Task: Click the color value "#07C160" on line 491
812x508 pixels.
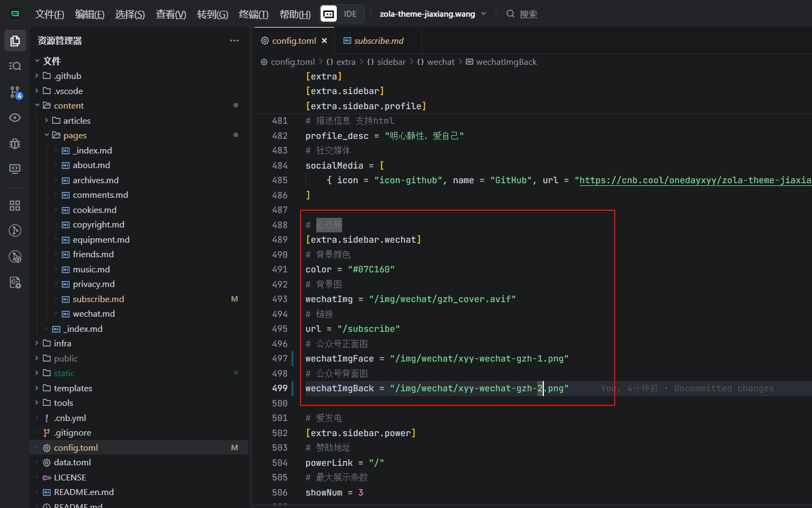Action: pos(371,270)
